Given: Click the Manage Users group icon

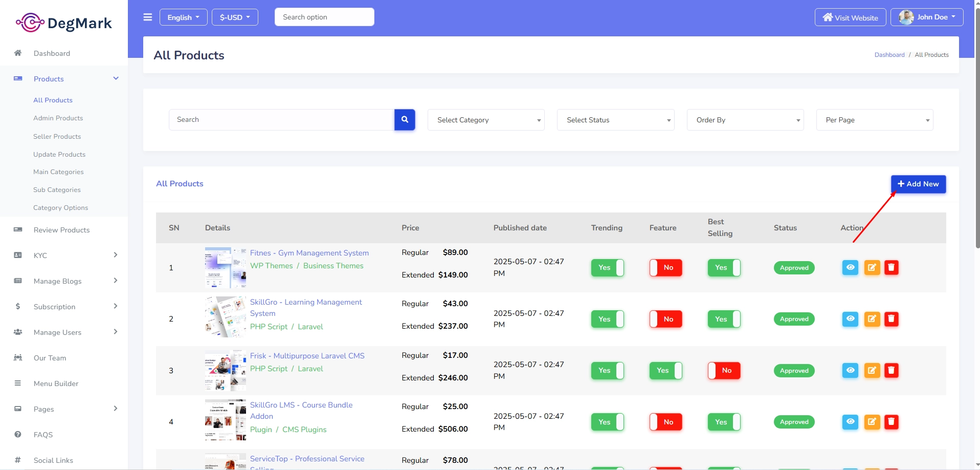Looking at the screenshot, I should 18,332.
